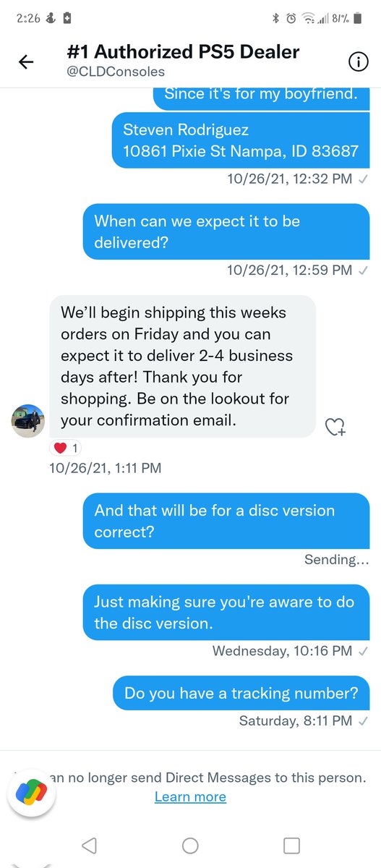The width and height of the screenshot is (381, 868).
Task: Tap "When can we expect it" message
Action: [x=226, y=231]
